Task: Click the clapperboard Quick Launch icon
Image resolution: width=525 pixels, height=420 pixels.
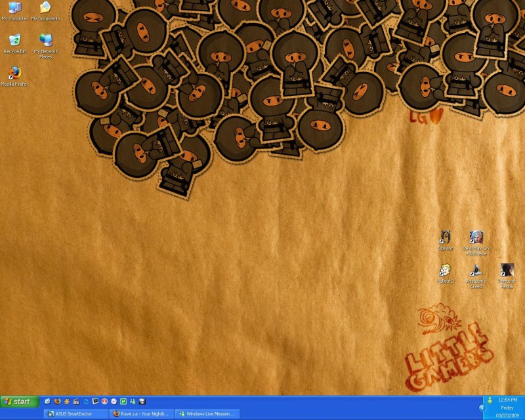Action: pyautogui.click(x=76, y=401)
